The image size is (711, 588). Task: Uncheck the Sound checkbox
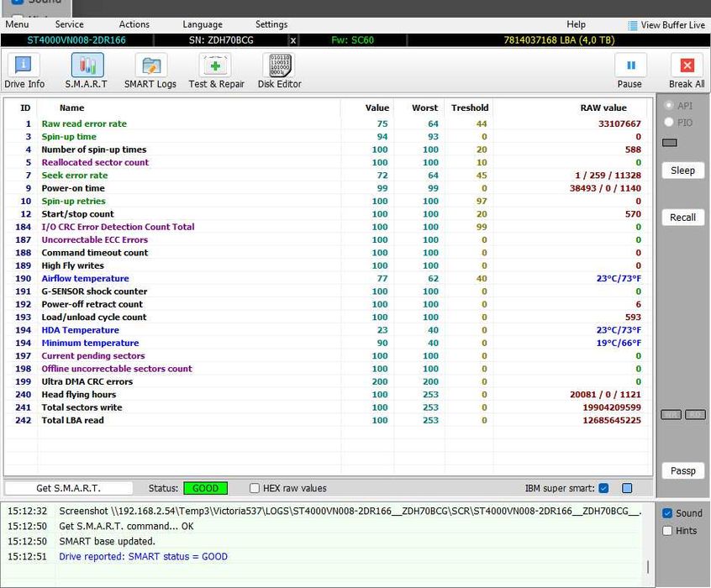(x=667, y=513)
